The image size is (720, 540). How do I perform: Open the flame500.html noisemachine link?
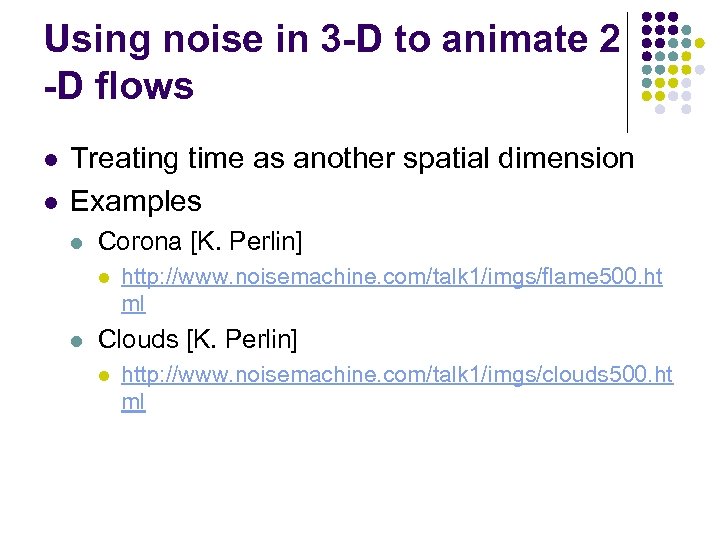pyautogui.click(x=391, y=277)
